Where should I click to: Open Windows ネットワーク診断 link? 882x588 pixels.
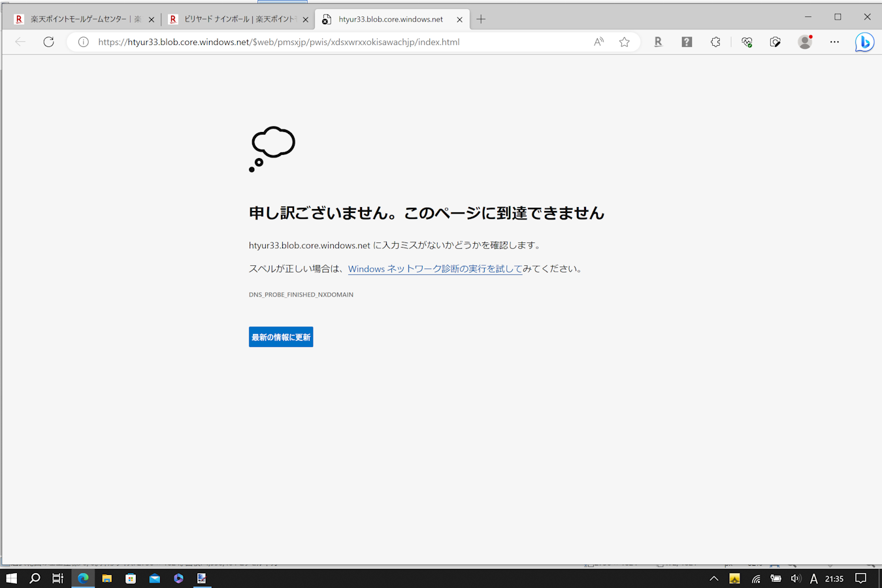pos(434,269)
